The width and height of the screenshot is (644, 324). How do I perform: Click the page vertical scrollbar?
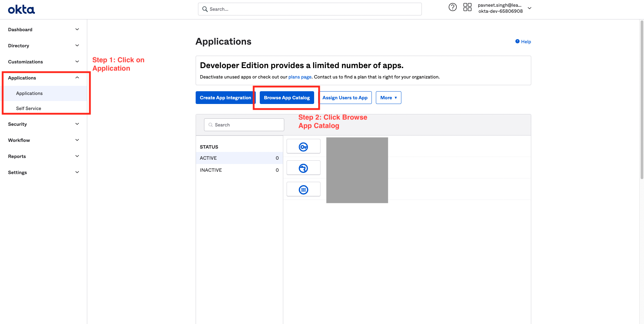point(642,101)
